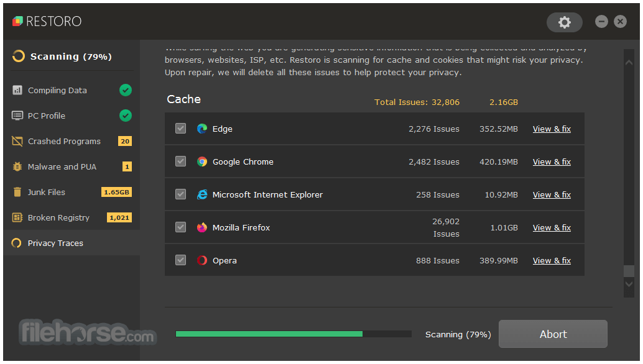Screen dimensions: 643x364
Task: Click View & fix for Mozilla Firefox
Action: click(552, 227)
